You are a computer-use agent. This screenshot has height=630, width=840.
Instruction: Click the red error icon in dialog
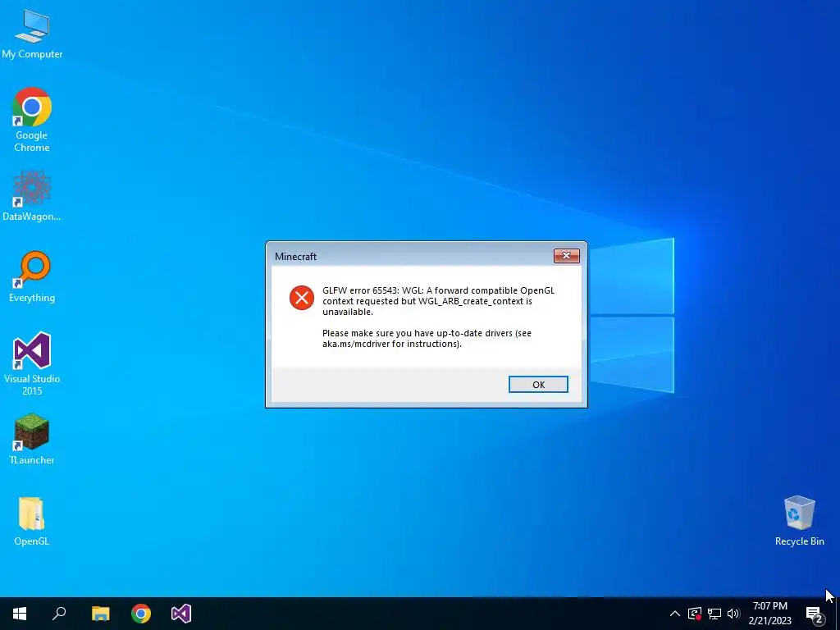302,297
